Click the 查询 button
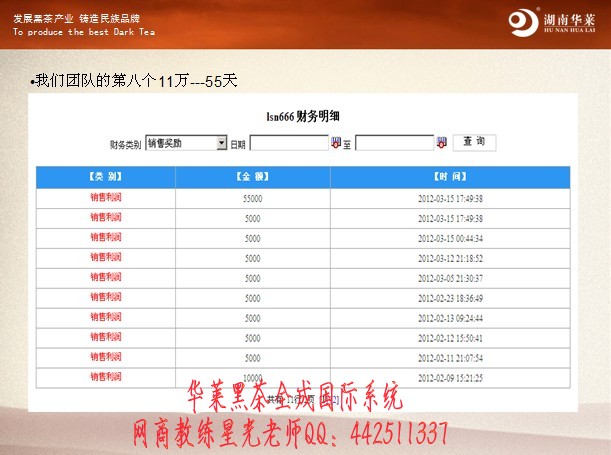 click(x=474, y=142)
